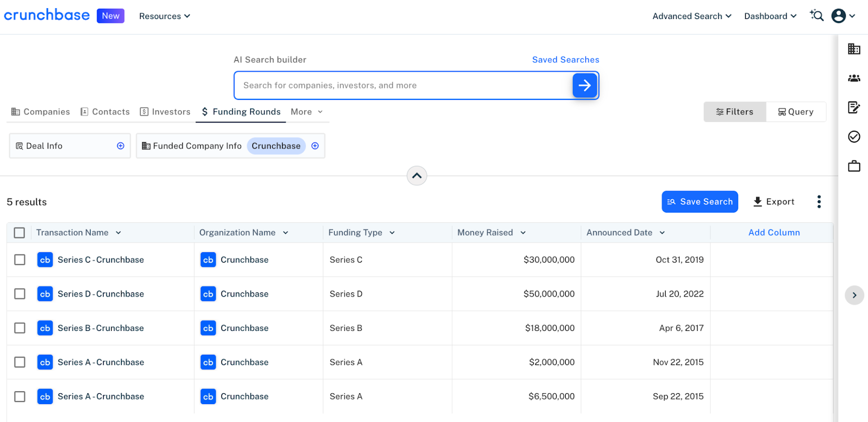Open checkmark circle icon in right sidebar
This screenshot has height=422, width=868.
click(854, 137)
